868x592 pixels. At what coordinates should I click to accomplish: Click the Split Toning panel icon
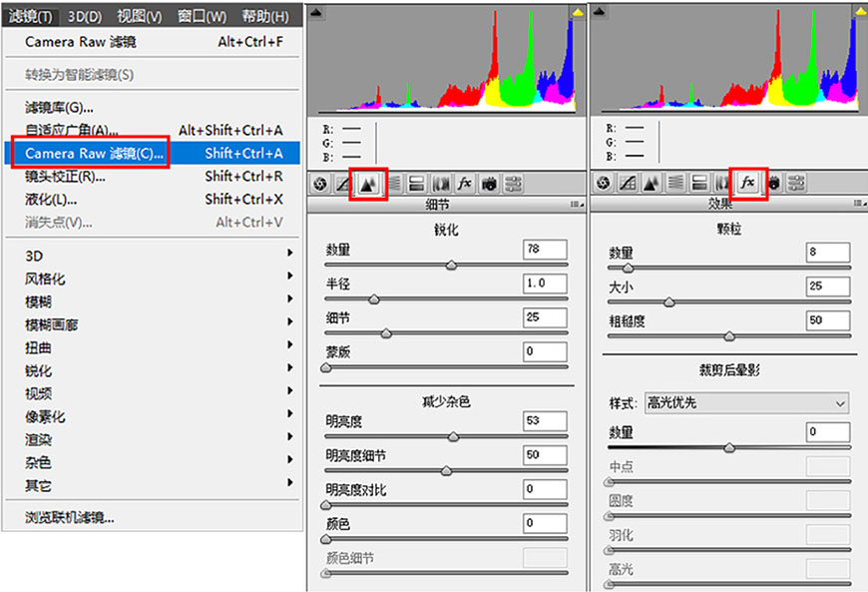(415, 184)
